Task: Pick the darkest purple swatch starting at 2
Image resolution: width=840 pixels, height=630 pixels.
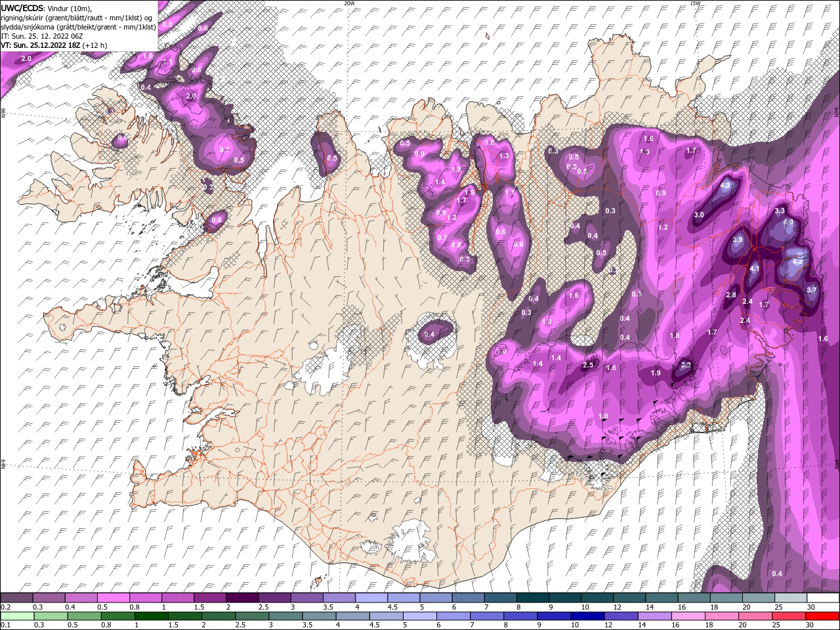Action: click(x=241, y=598)
